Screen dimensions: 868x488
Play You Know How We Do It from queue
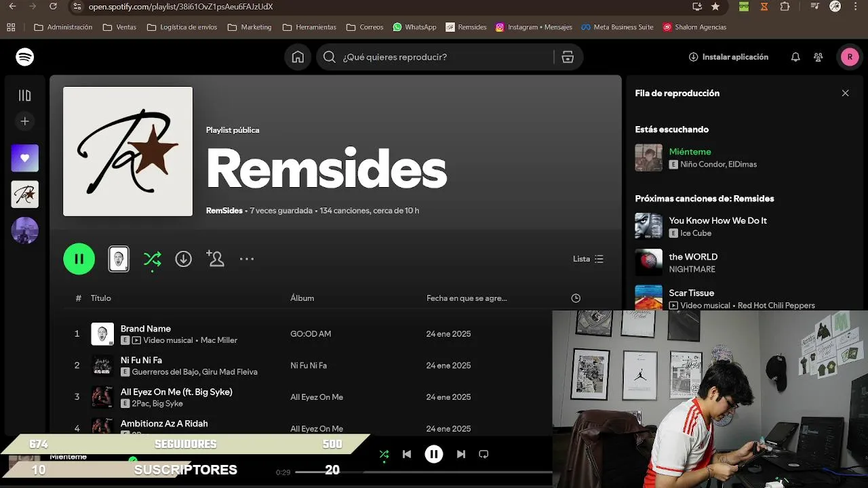pos(717,220)
